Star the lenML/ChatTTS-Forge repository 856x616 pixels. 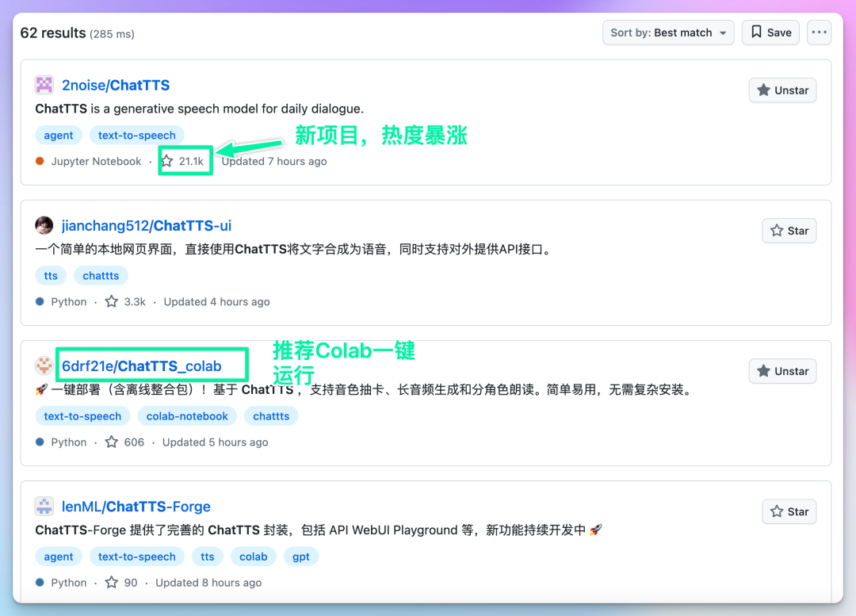[789, 511]
